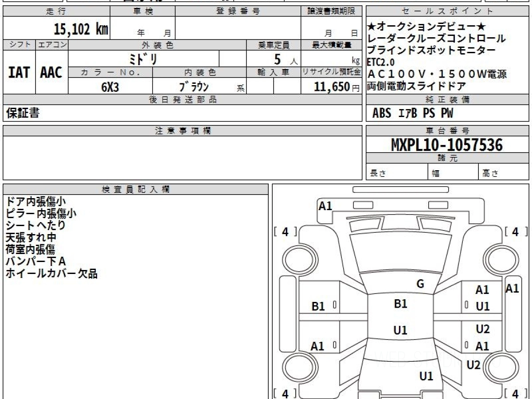The image size is (532, 399).
Task: Select the 外装色 header
Action: (157, 45)
